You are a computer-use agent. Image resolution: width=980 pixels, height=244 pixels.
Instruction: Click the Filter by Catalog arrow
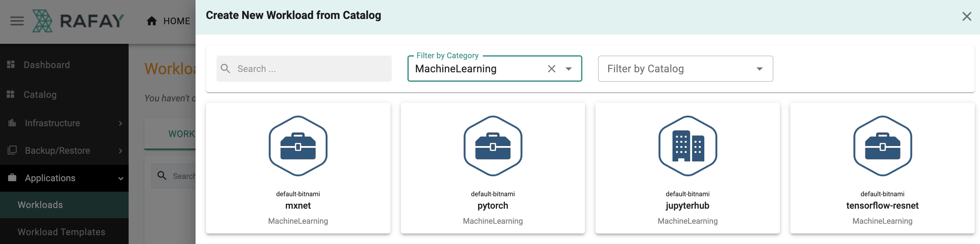(759, 69)
